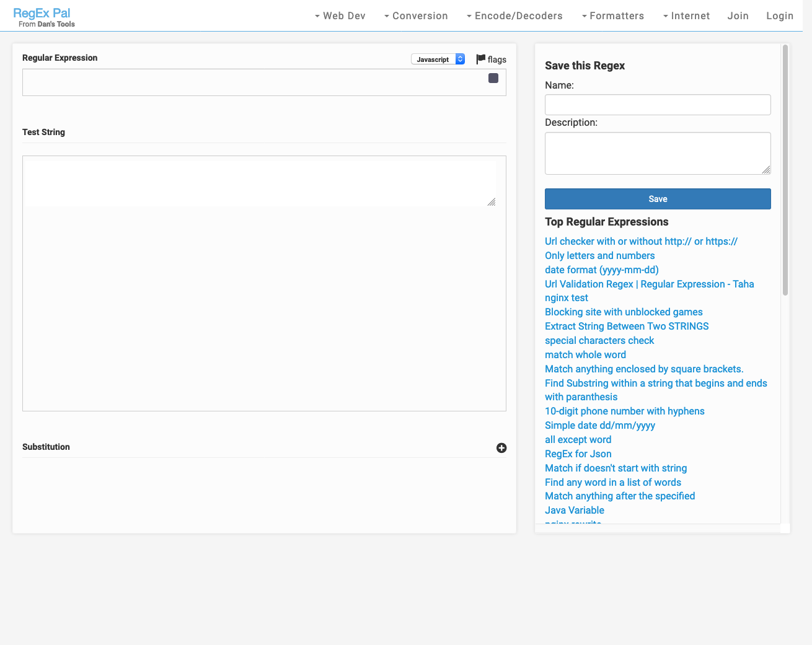This screenshot has height=645, width=812.
Task: Expand the Internet menu
Action: (x=686, y=16)
